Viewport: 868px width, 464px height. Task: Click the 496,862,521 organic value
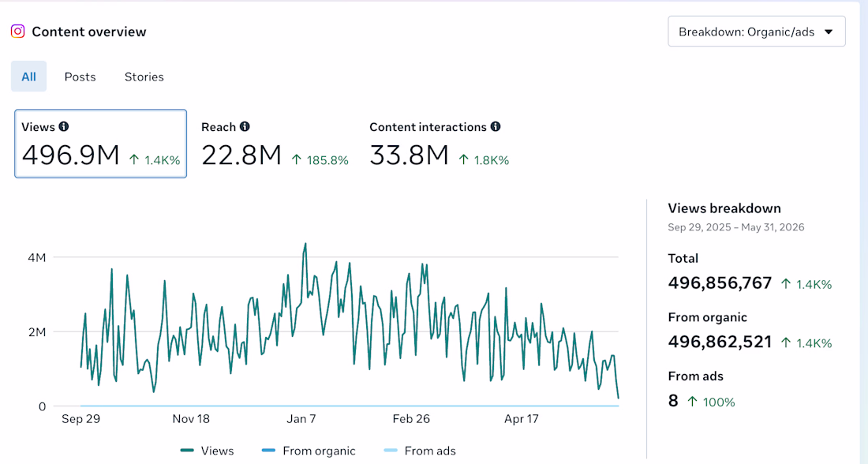[720, 342]
